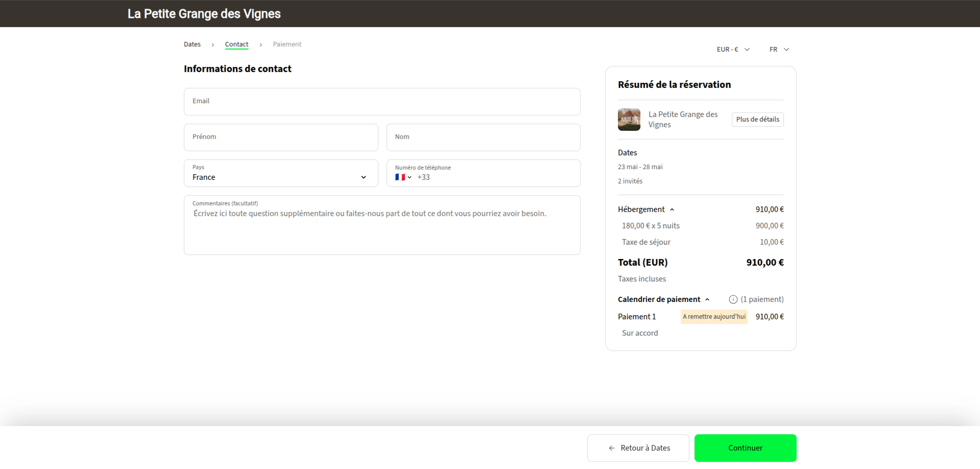Image resolution: width=980 pixels, height=469 pixels.
Task: Click inside the Email input field
Action: [382, 101]
